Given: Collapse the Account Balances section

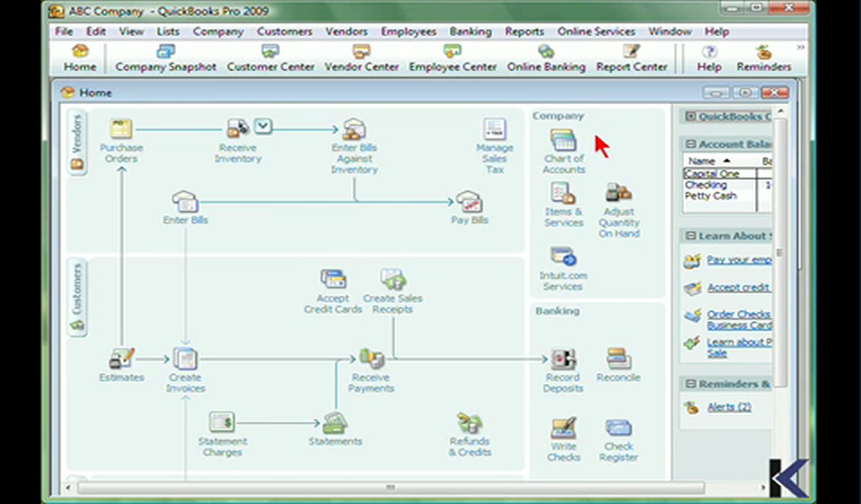Looking at the screenshot, I should [x=691, y=144].
